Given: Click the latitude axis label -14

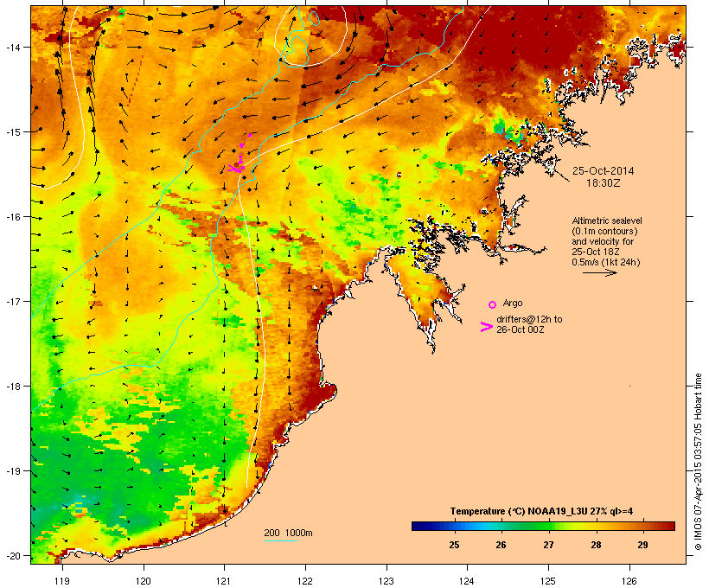Looking at the screenshot, I should click(x=12, y=47).
